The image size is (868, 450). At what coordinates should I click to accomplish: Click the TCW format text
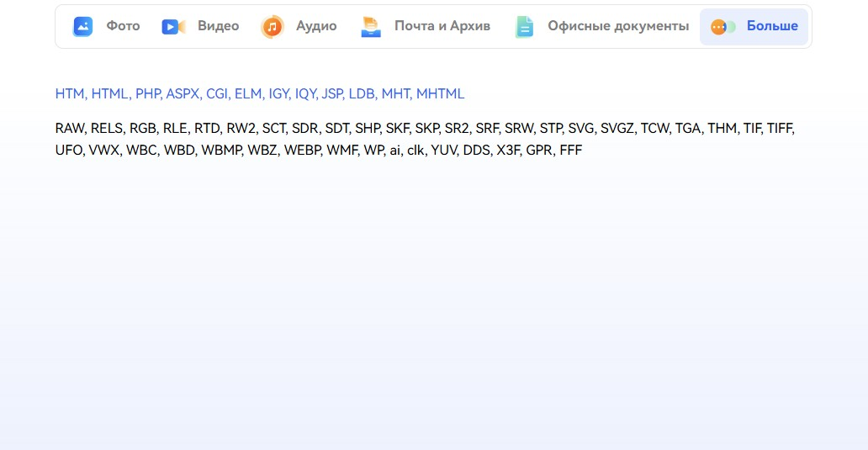click(654, 129)
